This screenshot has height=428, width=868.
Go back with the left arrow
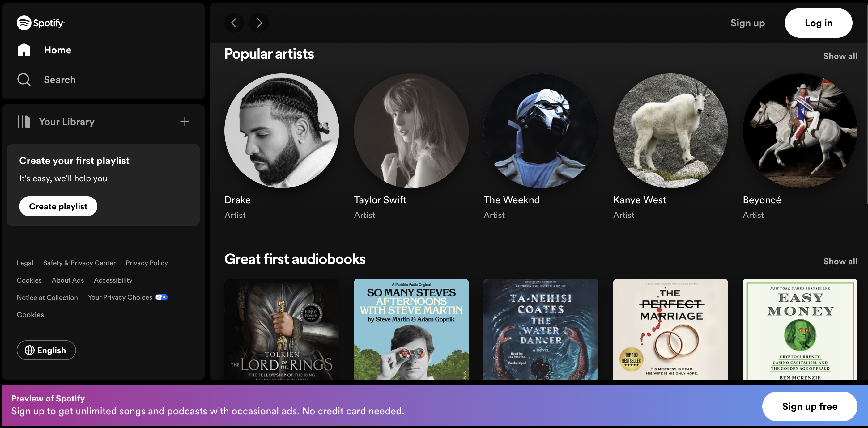tap(234, 23)
